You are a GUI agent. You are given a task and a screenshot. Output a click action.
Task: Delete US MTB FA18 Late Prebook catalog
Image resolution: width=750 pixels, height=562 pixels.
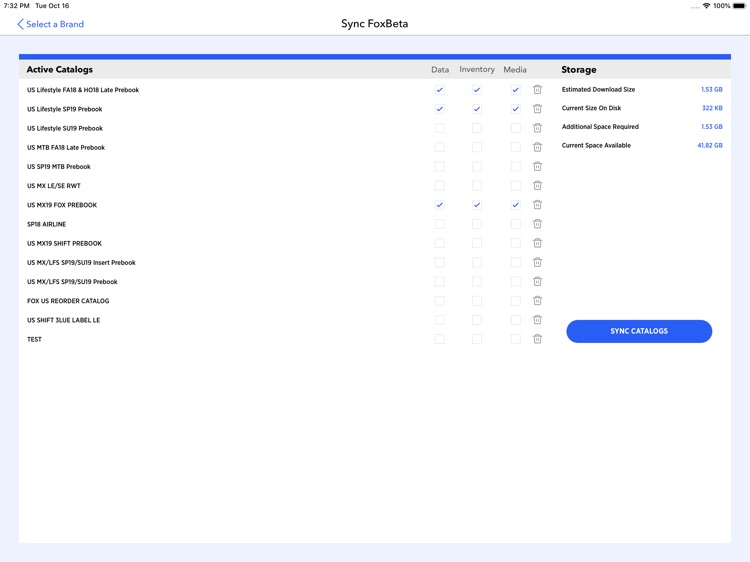click(x=537, y=147)
